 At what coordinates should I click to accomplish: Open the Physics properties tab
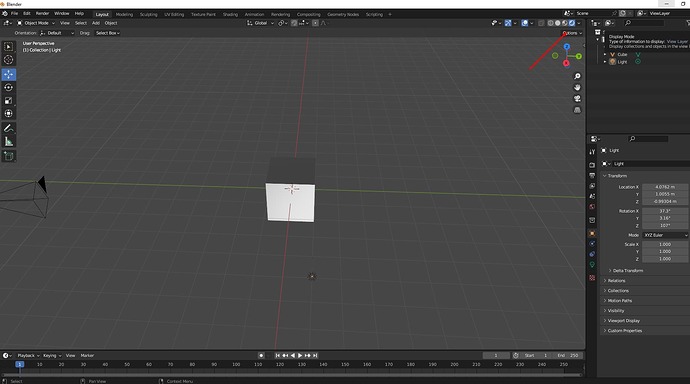click(592, 244)
